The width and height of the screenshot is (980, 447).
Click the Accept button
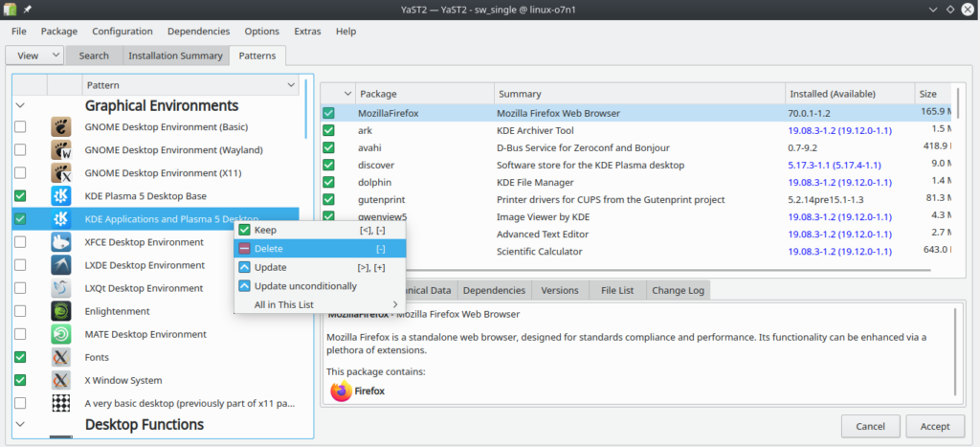click(935, 426)
